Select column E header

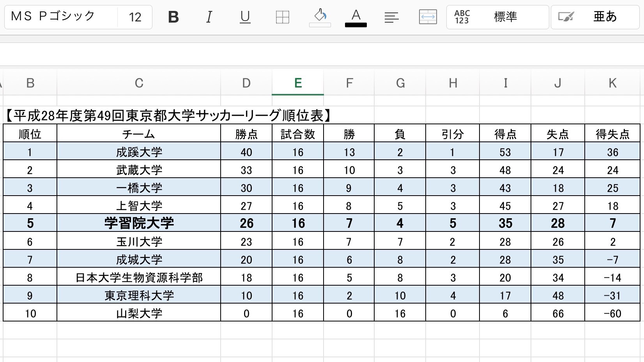click(x=298, y=83)
